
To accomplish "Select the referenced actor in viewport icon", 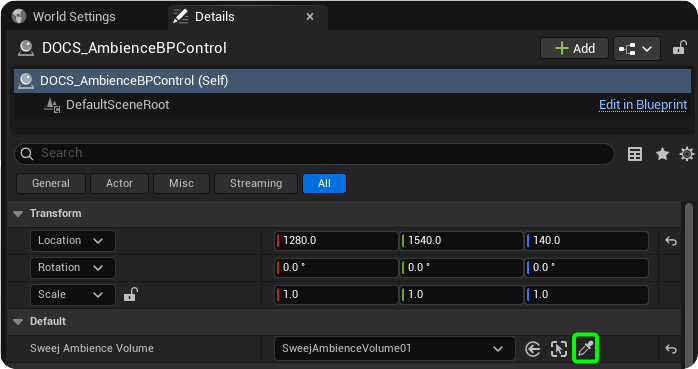I will click(559, 349).
